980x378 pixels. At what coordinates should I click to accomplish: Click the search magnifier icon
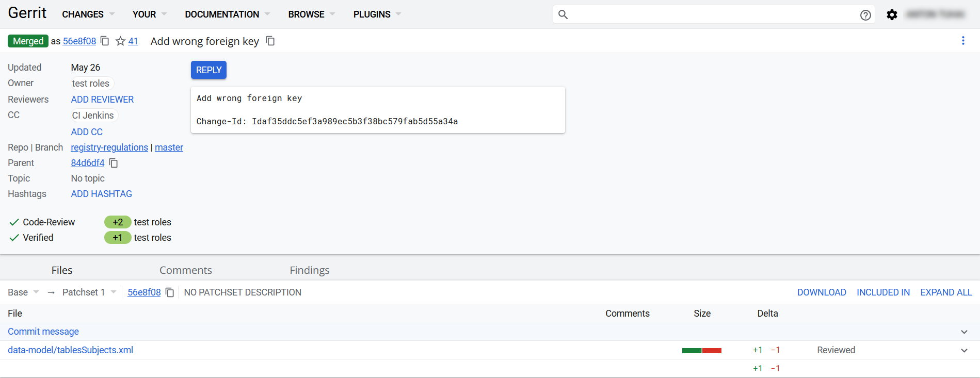tap(563, 14)
